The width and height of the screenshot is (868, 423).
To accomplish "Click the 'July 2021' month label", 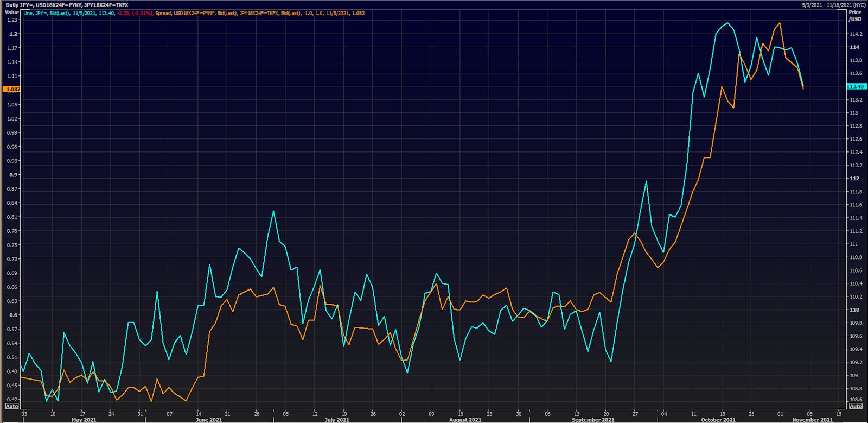I will (337, 420).
